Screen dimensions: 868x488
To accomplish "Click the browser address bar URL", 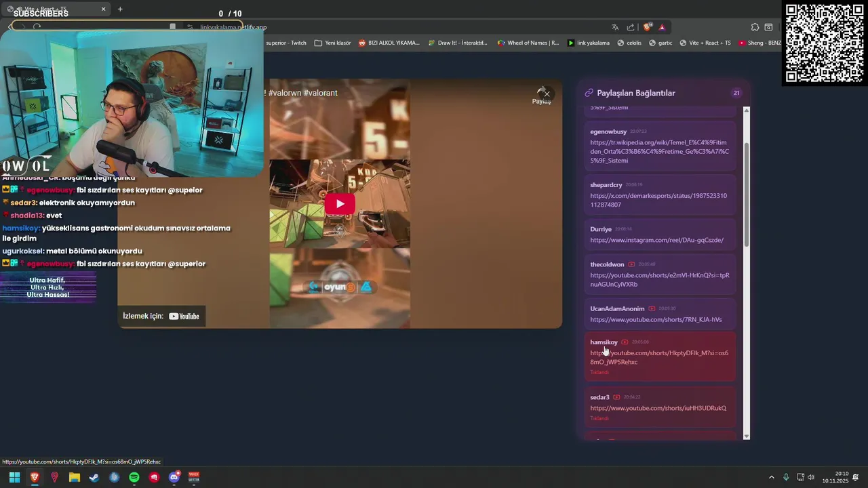I will pos(233,27).
